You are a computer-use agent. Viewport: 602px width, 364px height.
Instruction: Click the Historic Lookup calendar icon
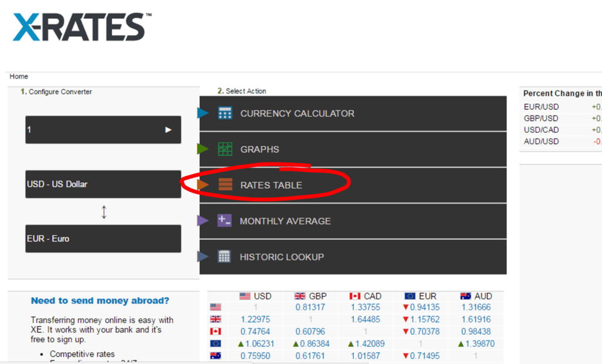click(224, 257)
